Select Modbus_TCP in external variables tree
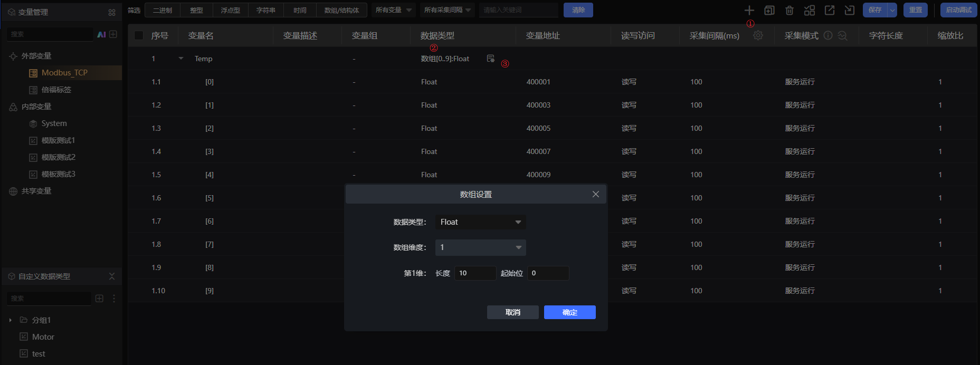 tap(64, 73)
